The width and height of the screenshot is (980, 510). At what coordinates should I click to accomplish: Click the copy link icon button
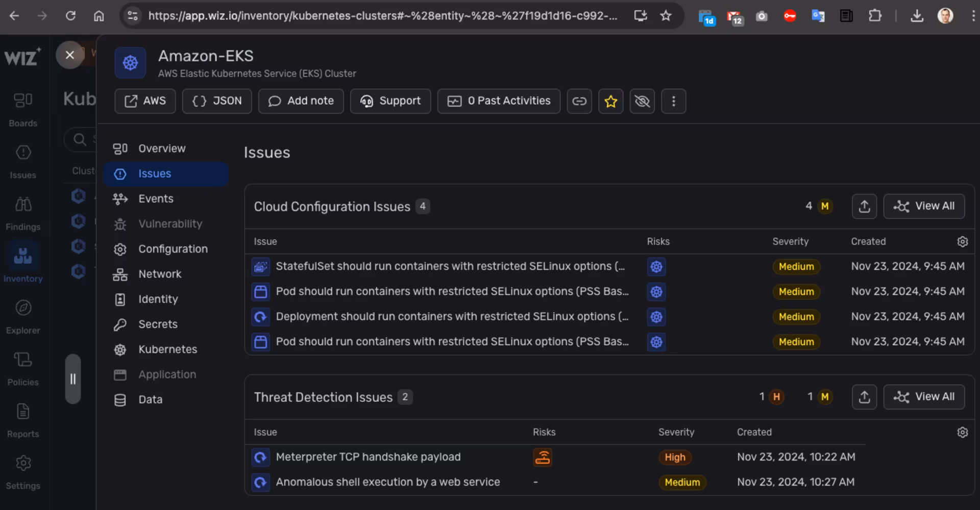579,101
